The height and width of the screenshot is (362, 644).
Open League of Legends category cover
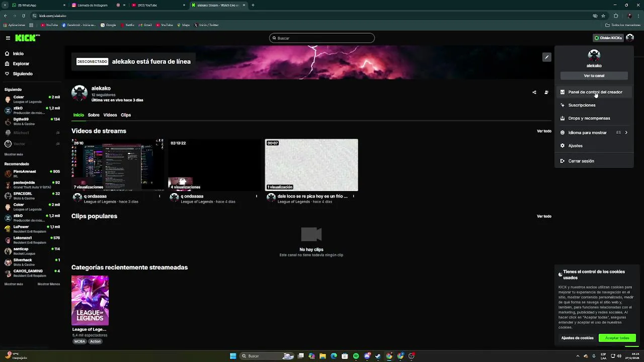click(x=90, y=300)
